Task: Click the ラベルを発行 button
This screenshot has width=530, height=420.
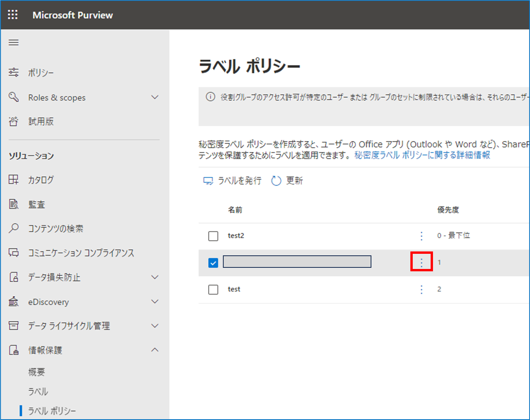Action: [x=232, y=181]
